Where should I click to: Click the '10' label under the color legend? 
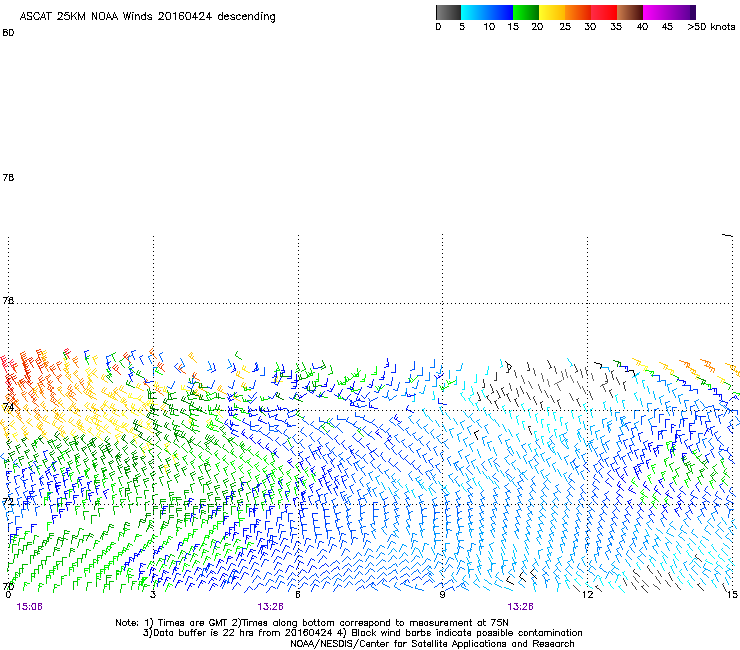489,27
